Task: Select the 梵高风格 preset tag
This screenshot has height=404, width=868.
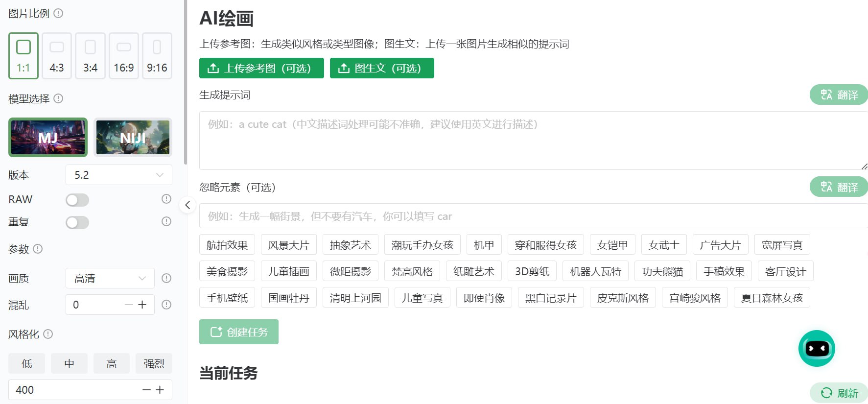Action: (412, 271)
